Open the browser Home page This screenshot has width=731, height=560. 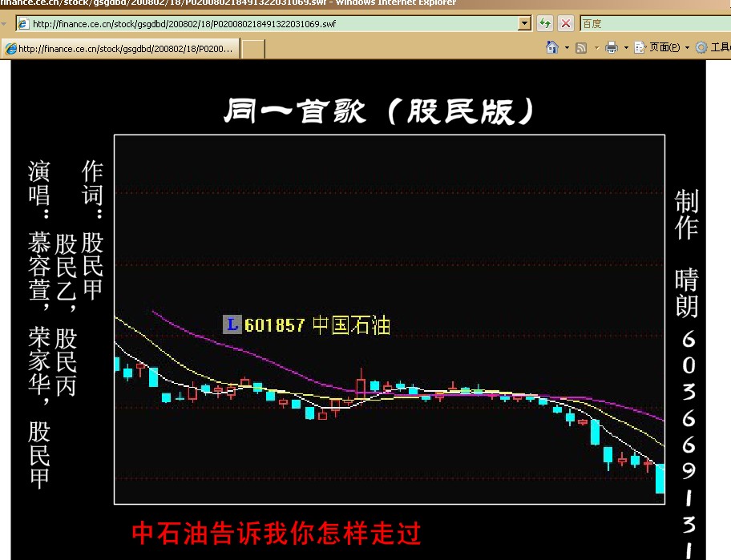click(551, 47)
